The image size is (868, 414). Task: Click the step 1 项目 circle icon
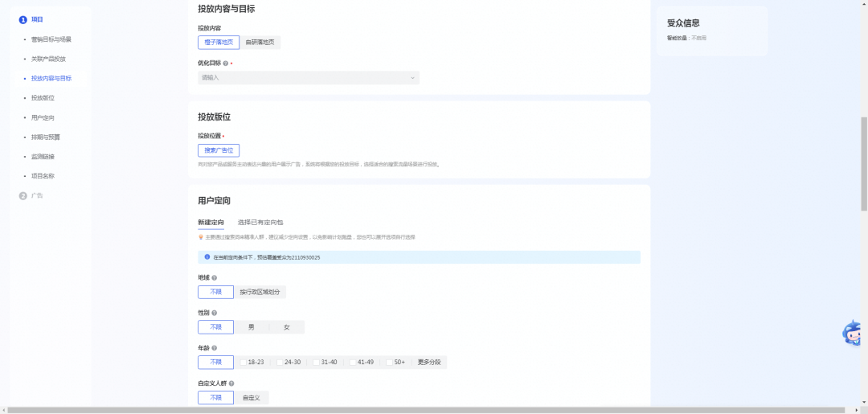23,20
